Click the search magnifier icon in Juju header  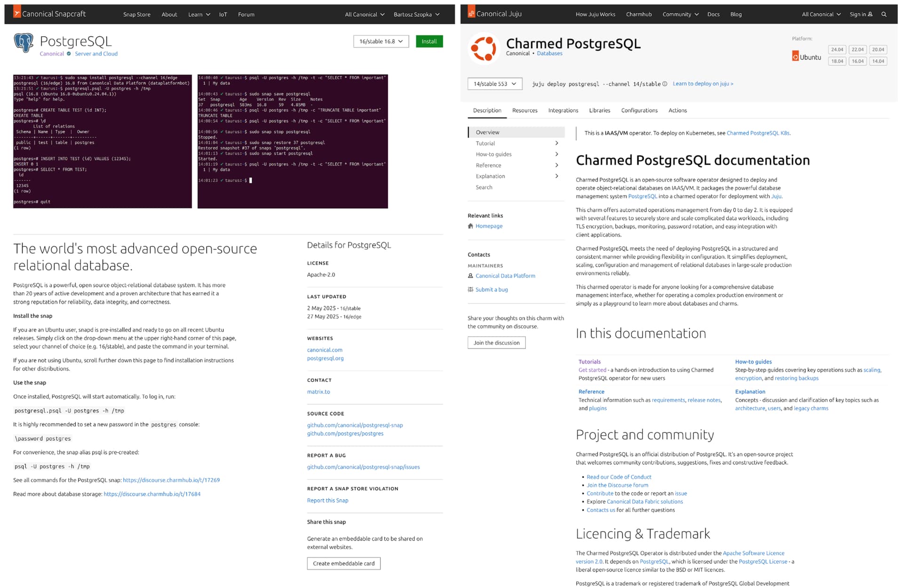[x=884, y=15]
